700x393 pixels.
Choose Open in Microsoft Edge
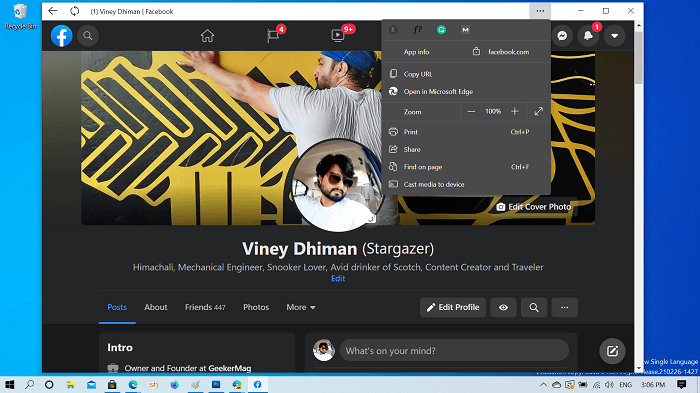click(466, 92)
